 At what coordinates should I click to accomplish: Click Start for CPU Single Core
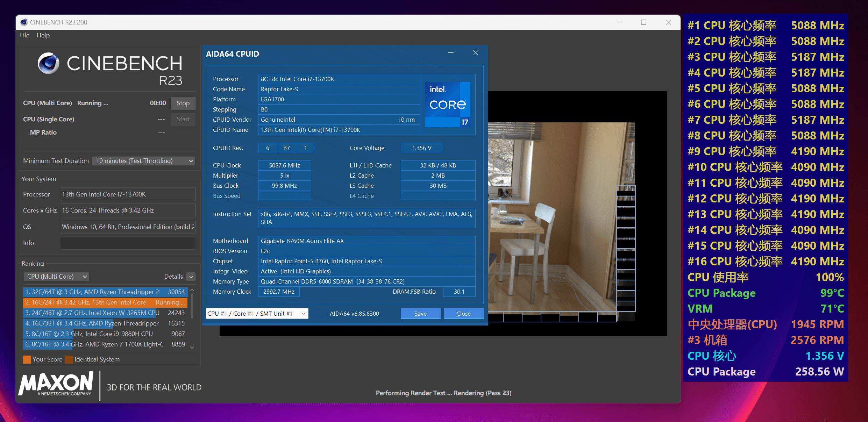pos(183,119)
